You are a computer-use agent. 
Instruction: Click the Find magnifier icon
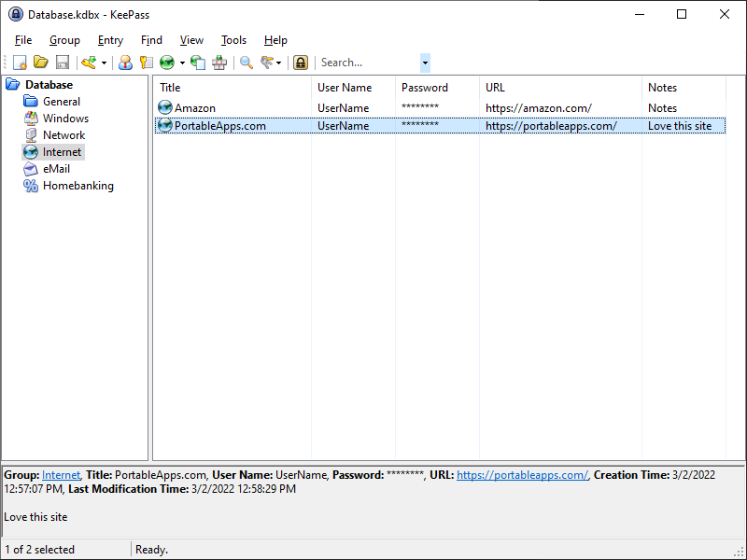(247, 63)
